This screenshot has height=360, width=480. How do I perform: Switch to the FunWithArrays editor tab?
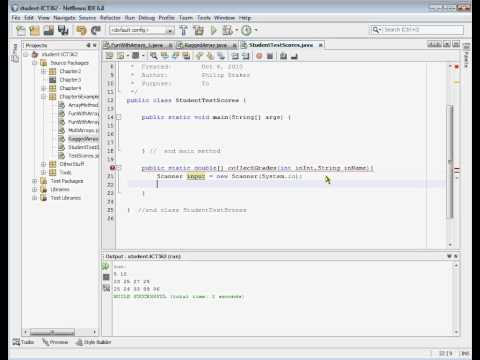point(137,45)
